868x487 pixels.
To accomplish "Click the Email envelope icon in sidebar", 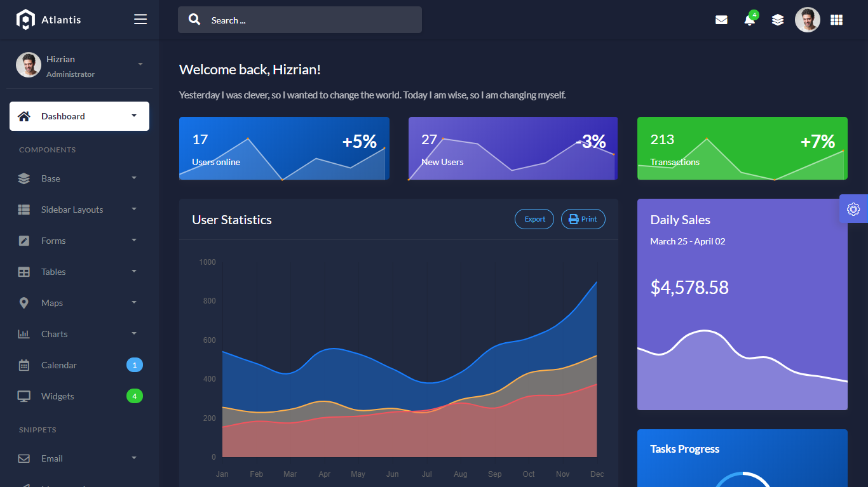I will pyautogui.click(x=24, y=458).
